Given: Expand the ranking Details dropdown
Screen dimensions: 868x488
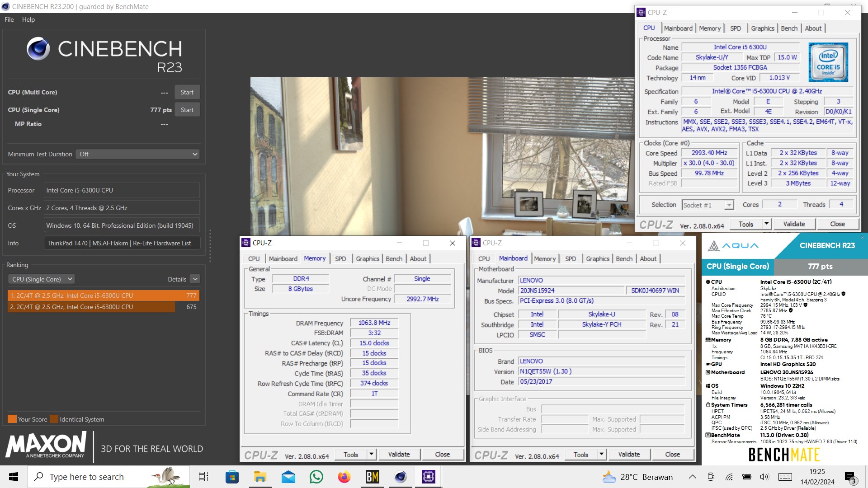Looking at the screenshot, I should point(195,279).
